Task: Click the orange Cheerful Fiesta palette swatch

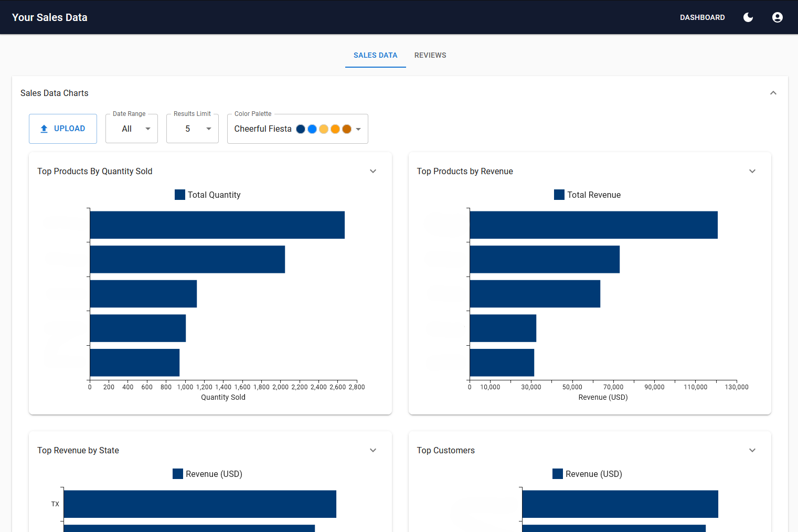Action: coord(335,129)
